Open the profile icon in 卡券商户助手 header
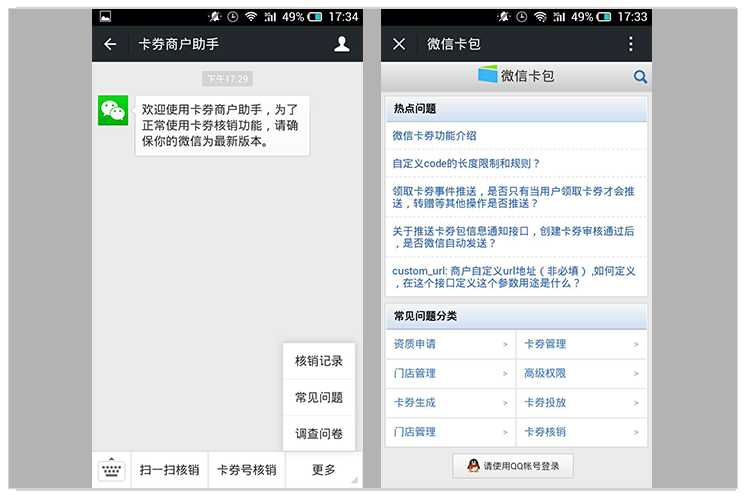The image size is (750, 496). [342, 44]
